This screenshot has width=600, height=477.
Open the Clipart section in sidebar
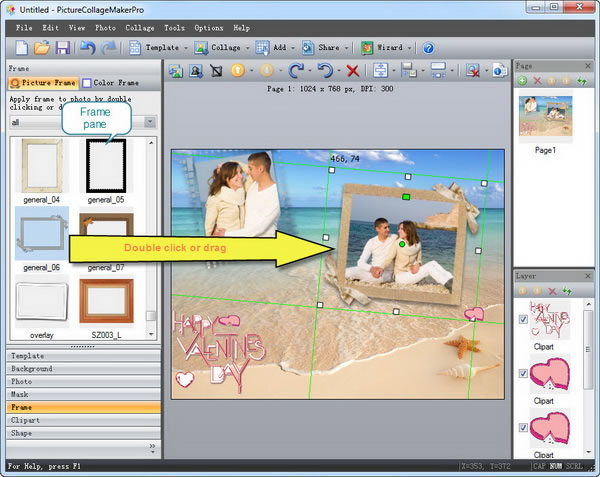pos(83,420)
